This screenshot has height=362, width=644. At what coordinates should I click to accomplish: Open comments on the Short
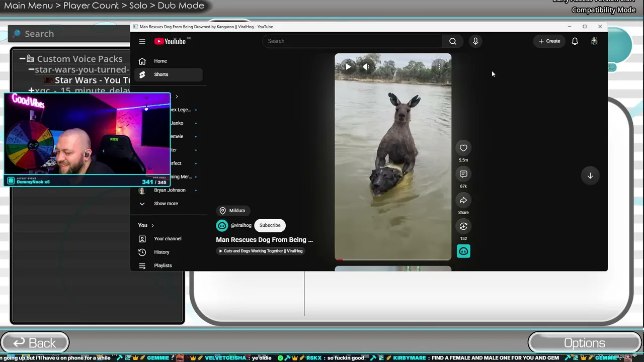pyautogui.click(x=463, y=174)
